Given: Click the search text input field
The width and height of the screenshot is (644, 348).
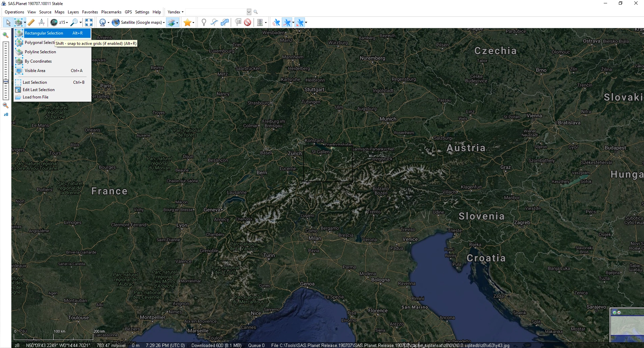Looking at the screenshot, I should click(x=216, y=12).
